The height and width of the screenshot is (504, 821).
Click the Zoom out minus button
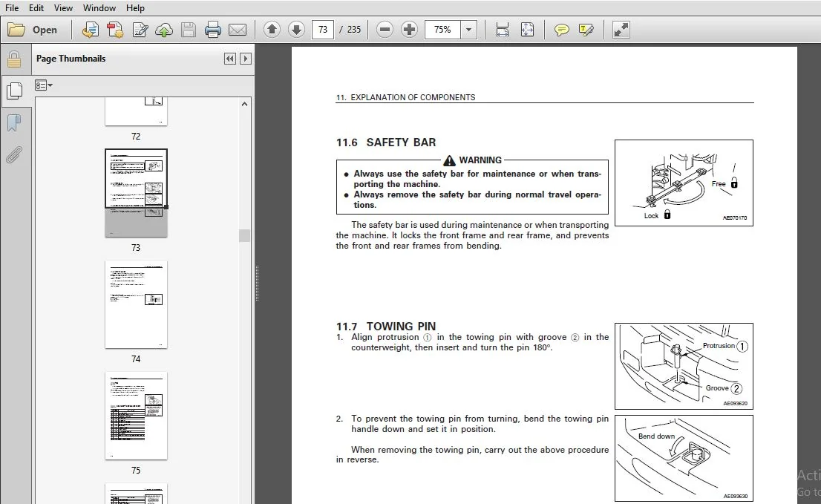385,30
